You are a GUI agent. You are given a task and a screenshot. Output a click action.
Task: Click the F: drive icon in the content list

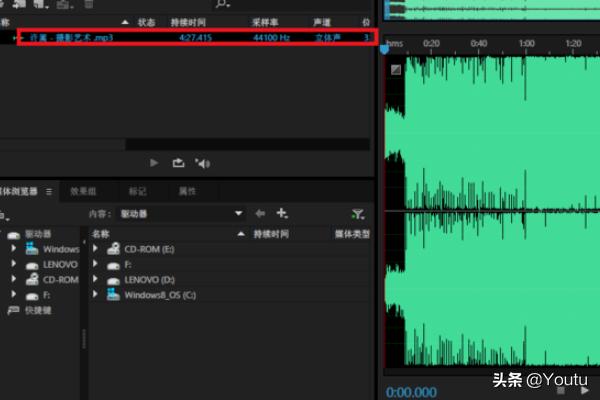point(113,265)
